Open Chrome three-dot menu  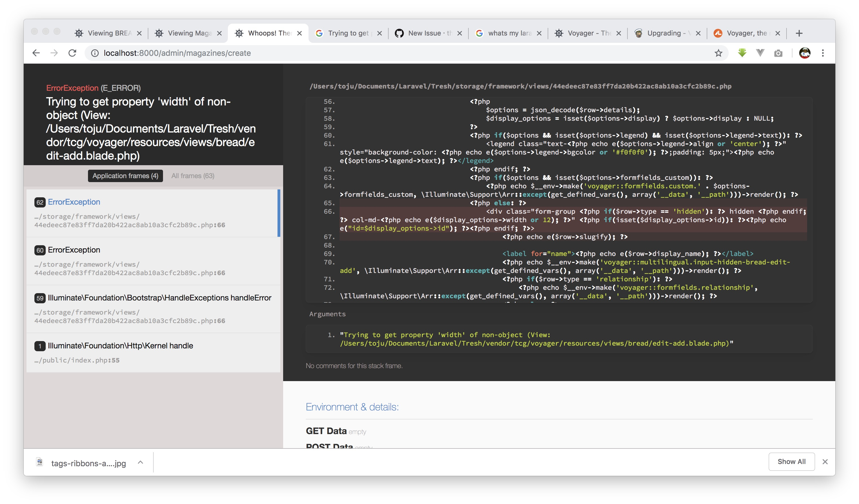[x=823, y=53]
